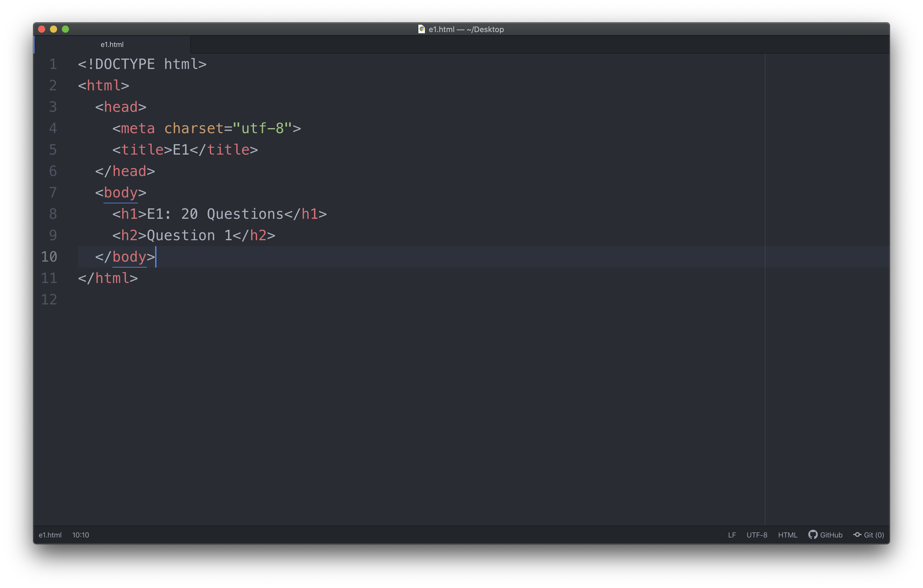The image size is (923, 588).
Task: Click the 10:10 cursor position indicator
Action: pos(81,535)
